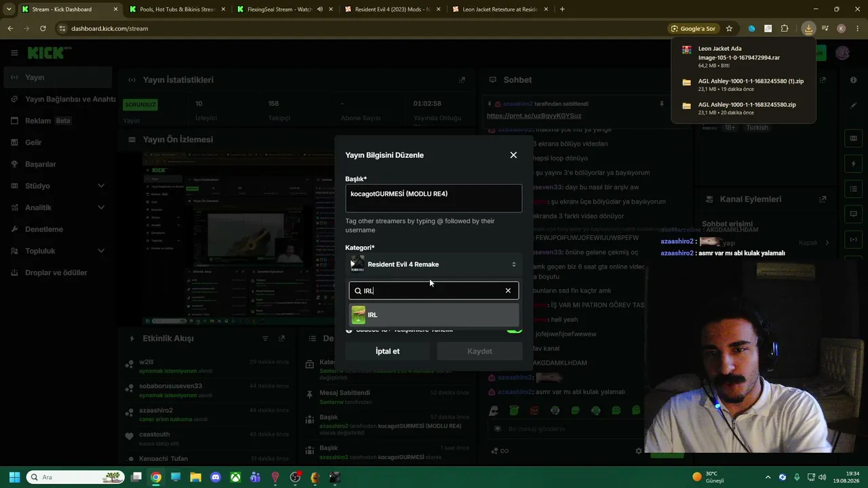The image size is (868, 488).
Task: Pop out the Yayın İstatistikleri panel
Action: click(x=462, y=80)
